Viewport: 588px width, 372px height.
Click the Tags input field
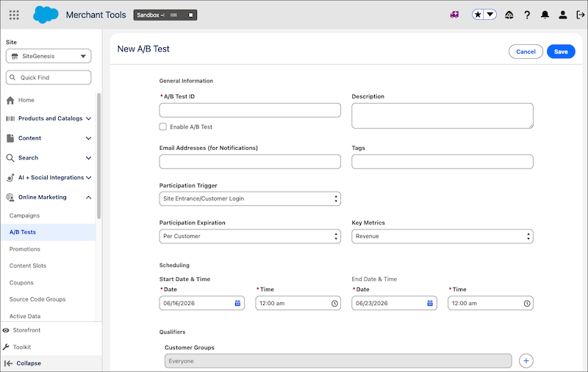click(442, 162)
